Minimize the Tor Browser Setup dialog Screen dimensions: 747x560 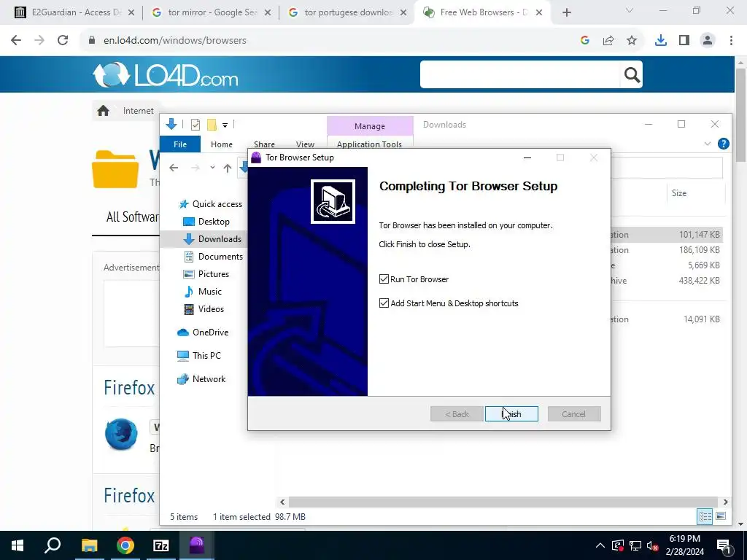[527, 157]
